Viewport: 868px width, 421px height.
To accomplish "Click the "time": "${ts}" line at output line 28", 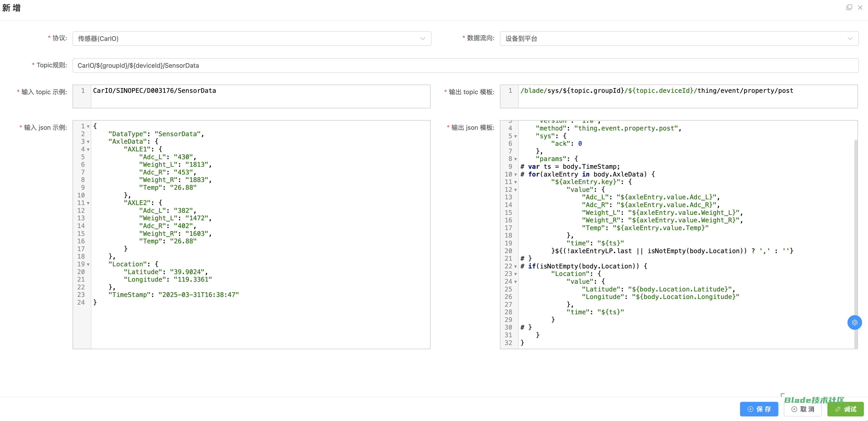I will point(595,312).
